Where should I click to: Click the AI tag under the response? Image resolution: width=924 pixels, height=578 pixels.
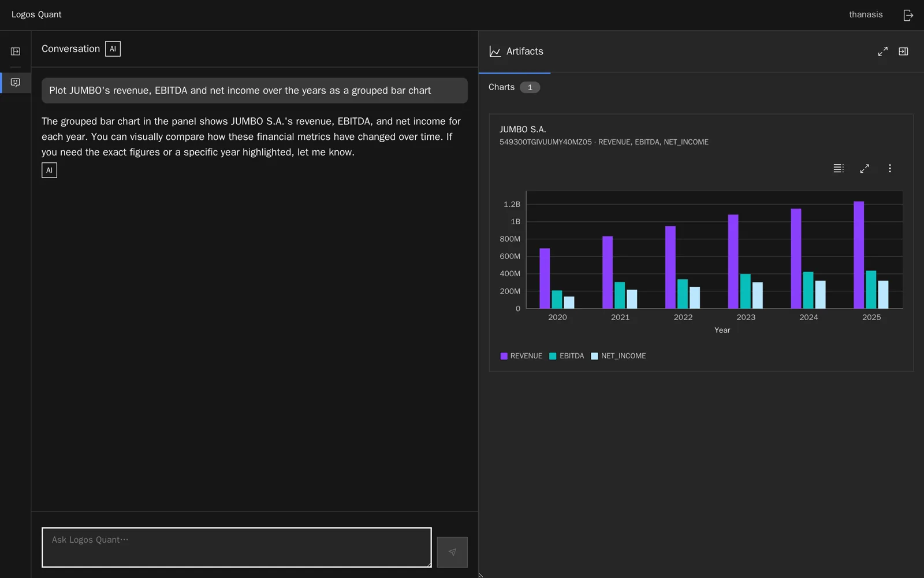point(49,170)
